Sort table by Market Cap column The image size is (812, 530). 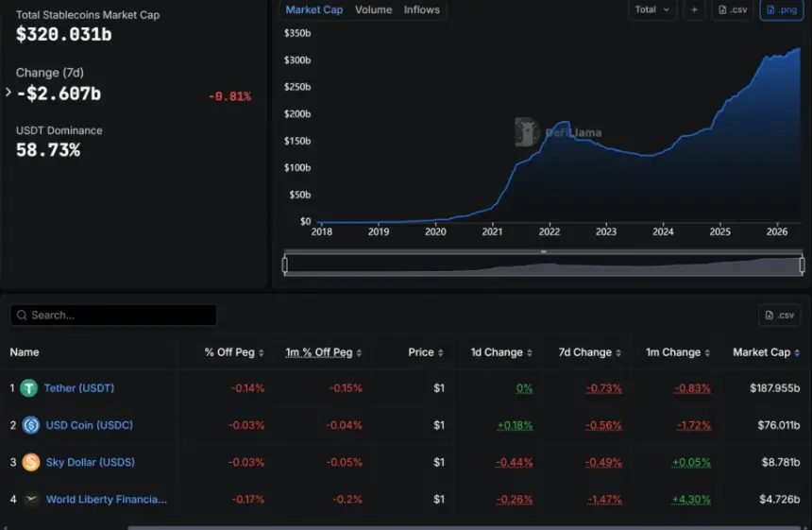767,352
